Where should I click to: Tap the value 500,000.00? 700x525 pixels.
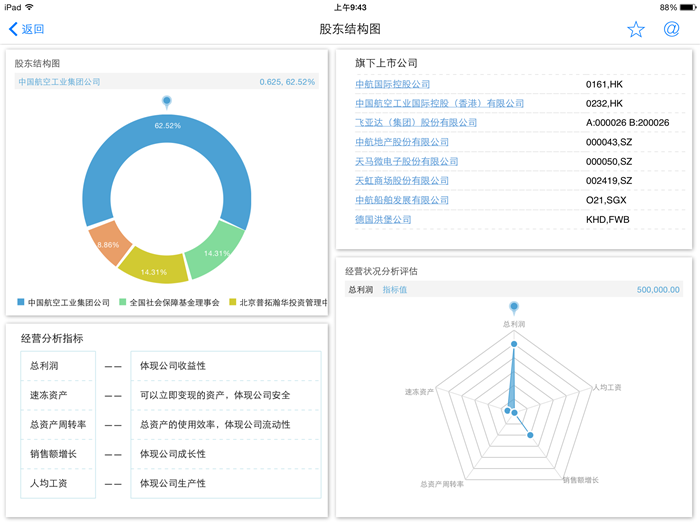(658, 290)
